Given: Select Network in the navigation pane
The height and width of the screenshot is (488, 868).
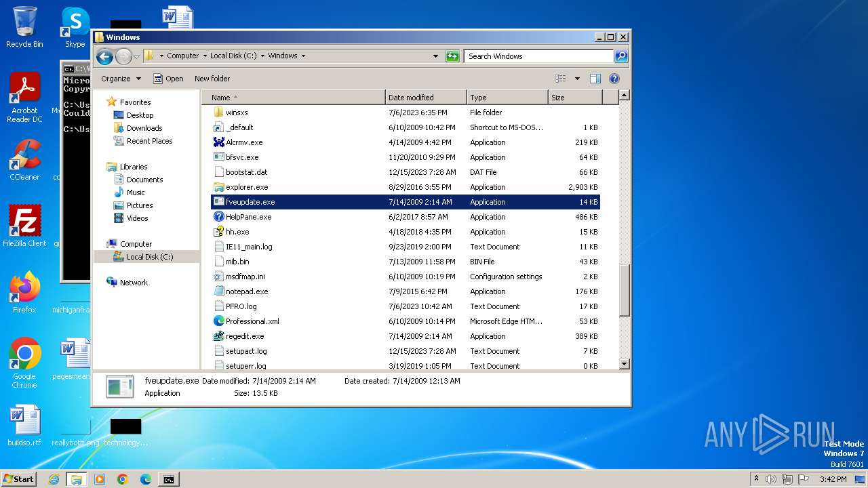Looking at the screenshot, I should pyautogui.click(x=134, y=283).
